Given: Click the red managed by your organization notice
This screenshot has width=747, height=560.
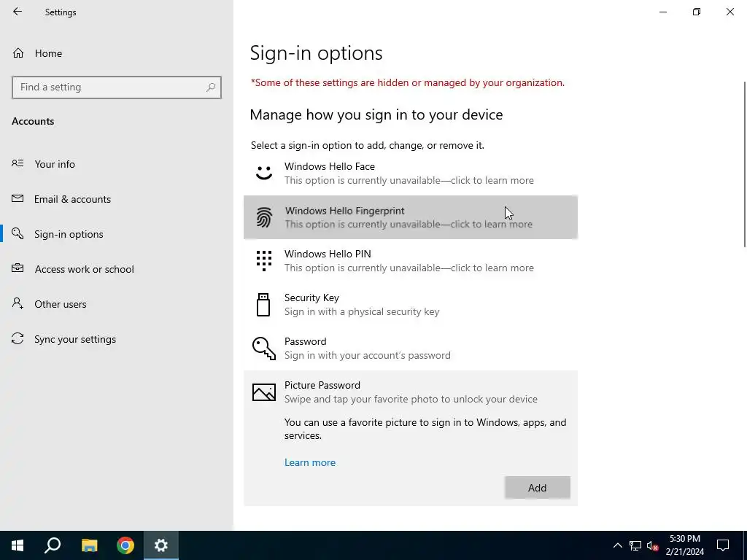Looking at the screenshot, I should click(408, 82).
